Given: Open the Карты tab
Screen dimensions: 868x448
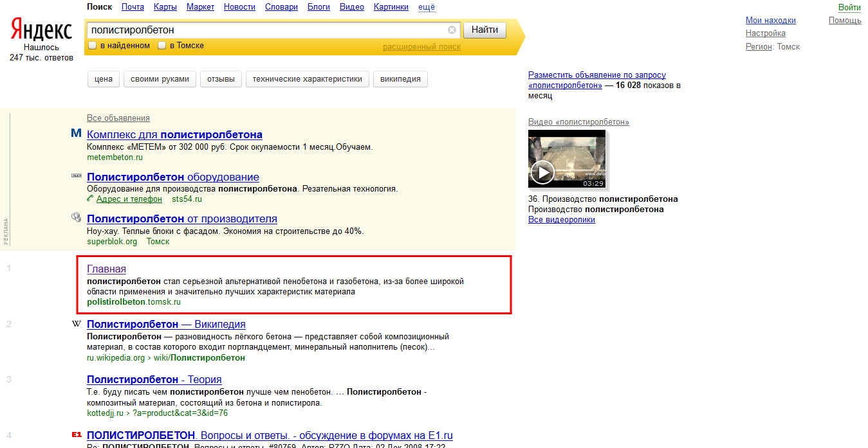Looking at the screenshot, I should (165, 7).
